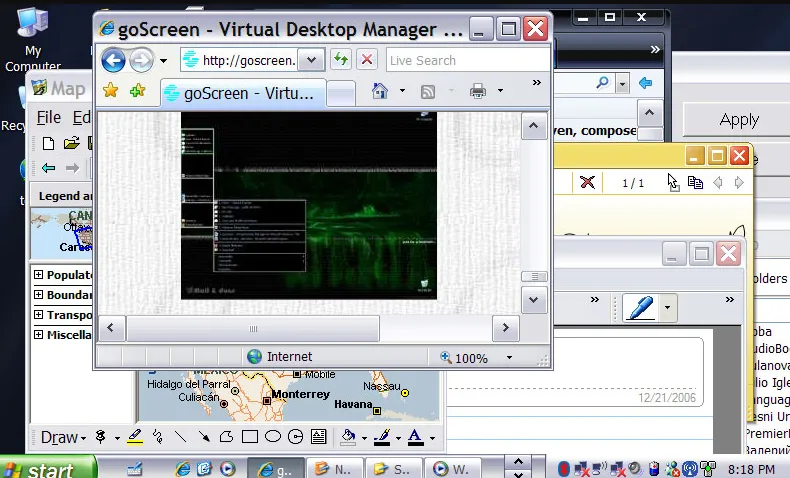Print the page with the printer icon
The height and width of the screenshot is (478, 790).
(478, 91)
